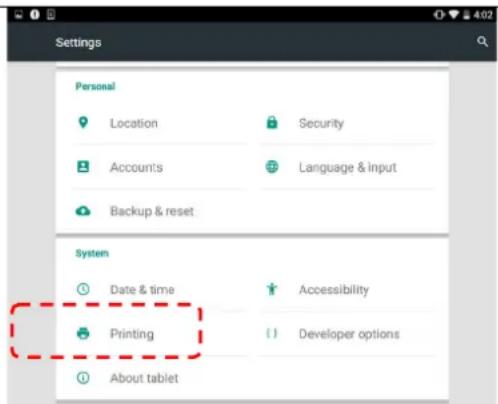Tap the Location pin icon

[83, 122]
